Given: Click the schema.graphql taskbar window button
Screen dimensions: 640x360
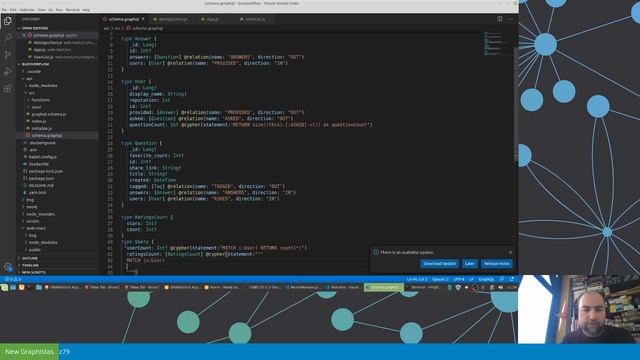Looking at the screenshot, I should pos(384,287).
